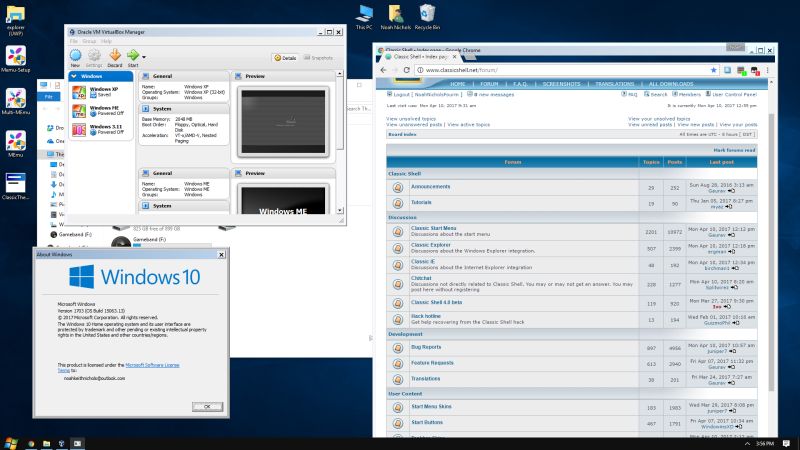Open the Help menu in VirtualBox
The height and width of the screenshot is (450, 800).
pos(106,41)
